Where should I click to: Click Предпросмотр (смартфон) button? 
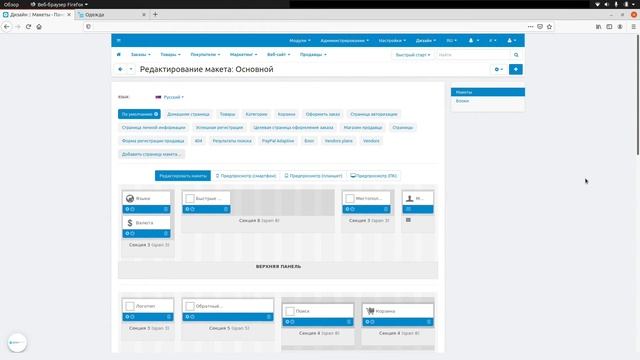pos(246,176)
